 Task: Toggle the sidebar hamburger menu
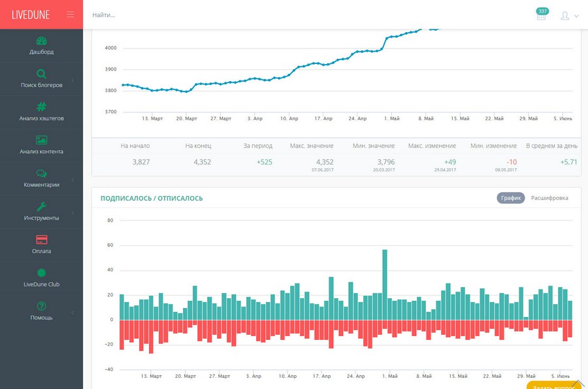(71, 14)
